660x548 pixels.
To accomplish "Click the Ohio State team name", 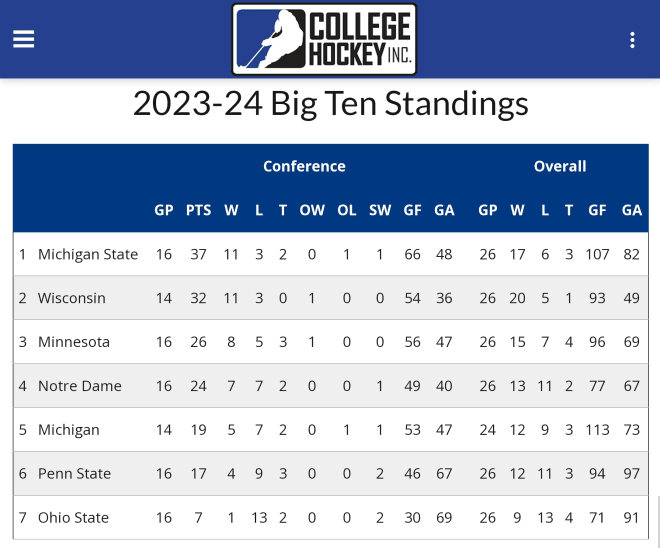I will click(73, 518).
